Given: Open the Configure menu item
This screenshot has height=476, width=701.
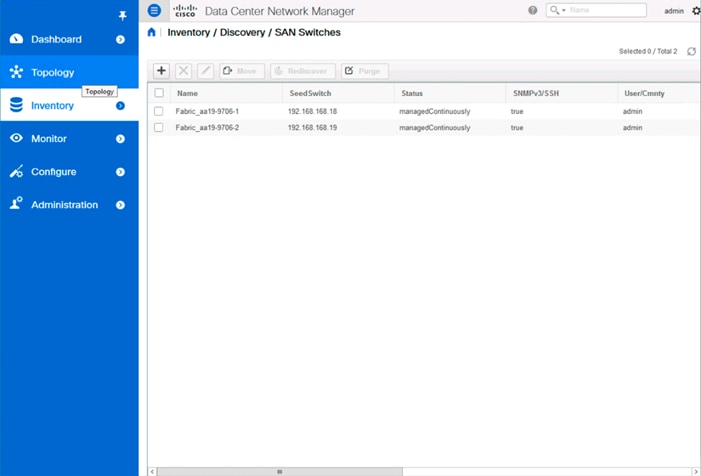Looking at the screenshot, I should [69, 171].
